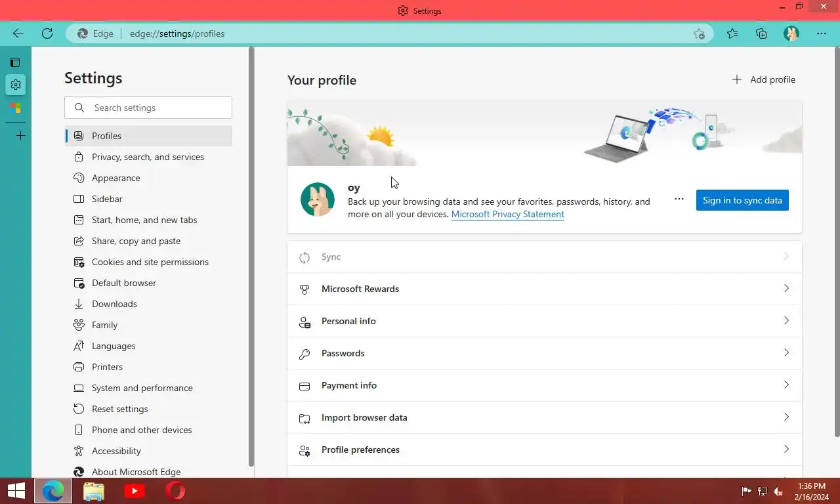Click the settings menu scrollbar
The height and width of the screenshot is (504, 840).
(x=251, y=256)
